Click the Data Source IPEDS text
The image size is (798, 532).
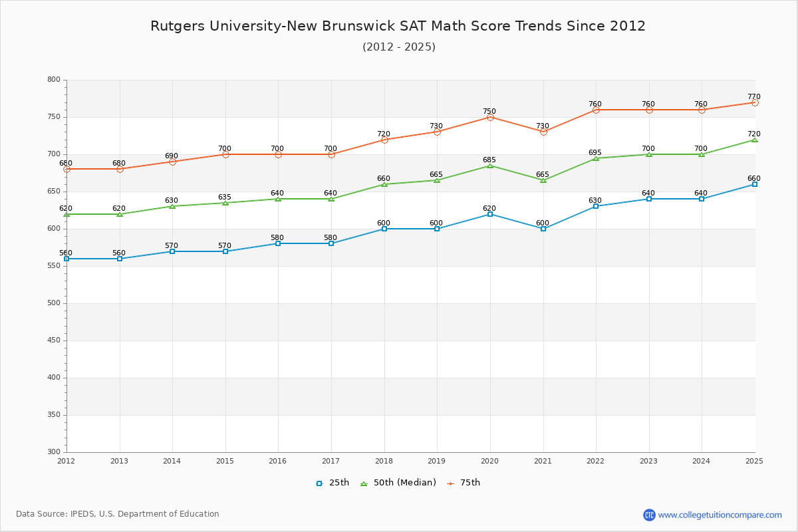[118, 514]
